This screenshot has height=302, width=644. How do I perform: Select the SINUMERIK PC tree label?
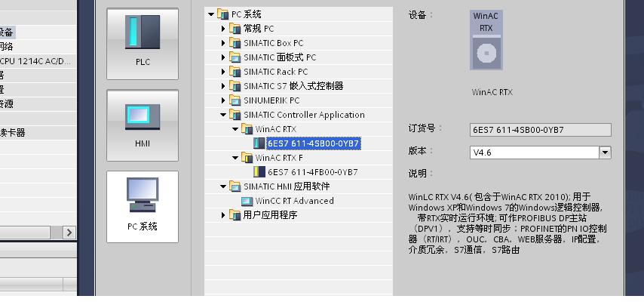271,100
